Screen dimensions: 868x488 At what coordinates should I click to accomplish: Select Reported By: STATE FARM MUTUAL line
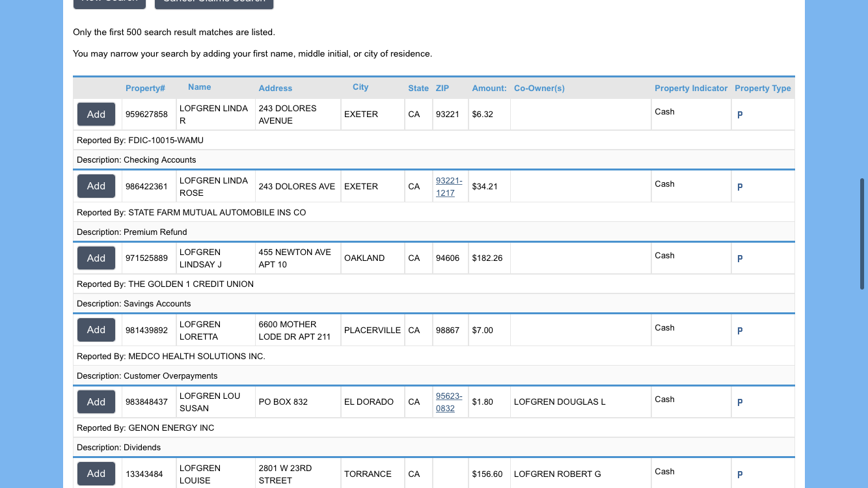[x=191, y=213]
